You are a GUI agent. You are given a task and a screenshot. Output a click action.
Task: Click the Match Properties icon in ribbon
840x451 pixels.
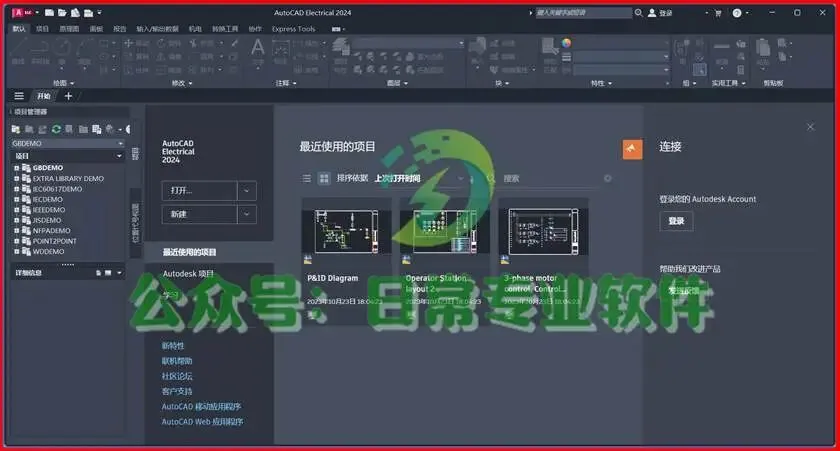tap(550, 47)
